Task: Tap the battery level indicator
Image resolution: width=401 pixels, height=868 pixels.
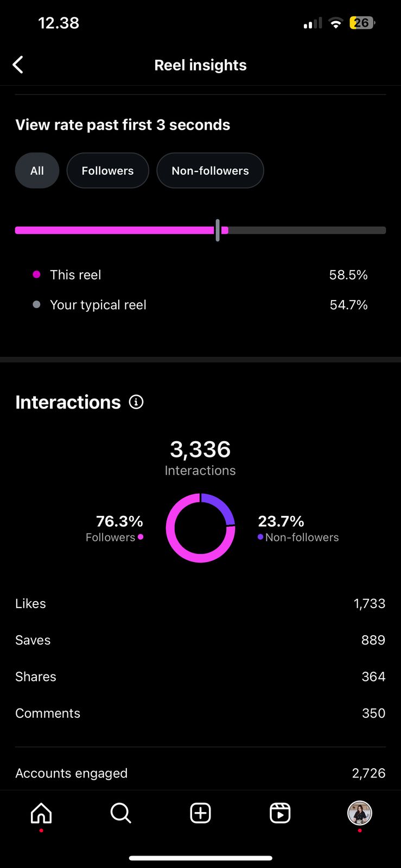Action: pos(362,23)
